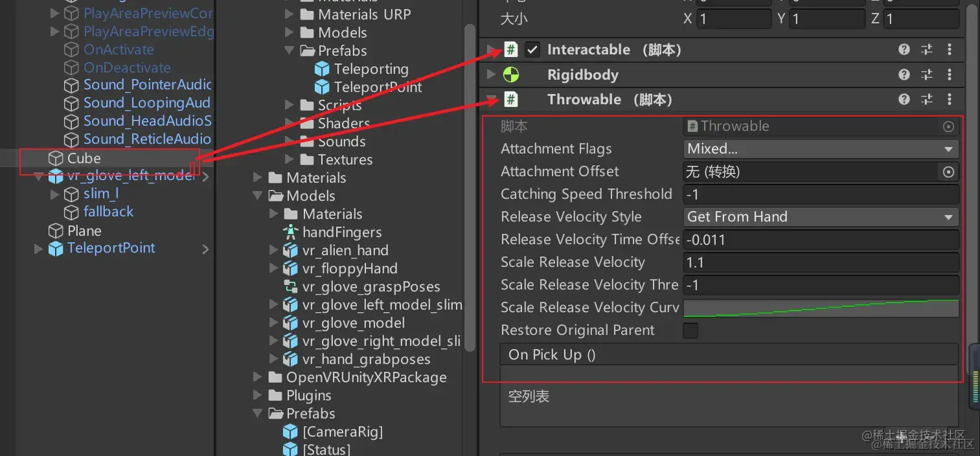Expand TeleportPoint in the Hierarchy
Viewport: 980px width, 456px height.
[39, 248]
